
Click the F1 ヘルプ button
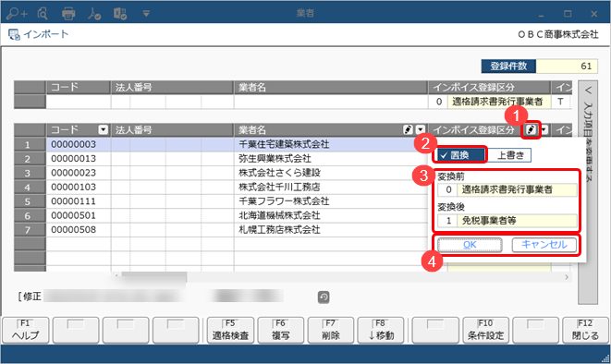pyautogui.click(x=26, y=330)
